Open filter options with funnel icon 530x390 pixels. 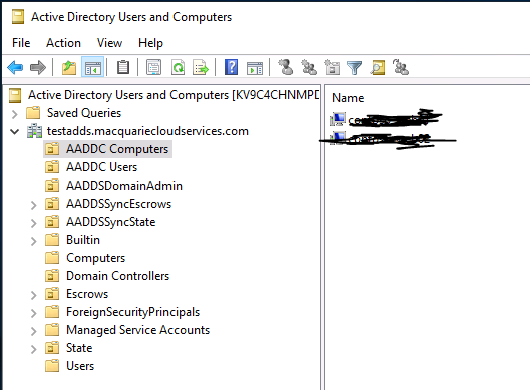tap(355, 68)
